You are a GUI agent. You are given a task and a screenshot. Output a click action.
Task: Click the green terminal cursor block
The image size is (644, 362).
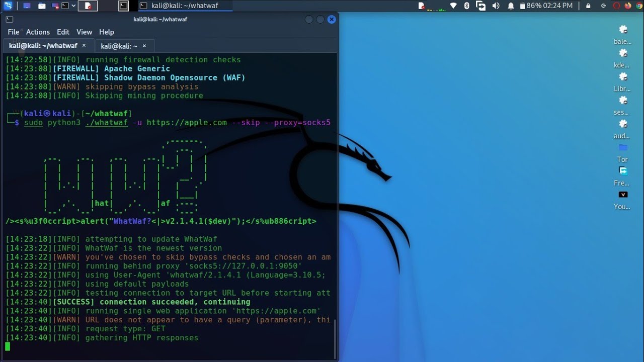coord(8,346)
